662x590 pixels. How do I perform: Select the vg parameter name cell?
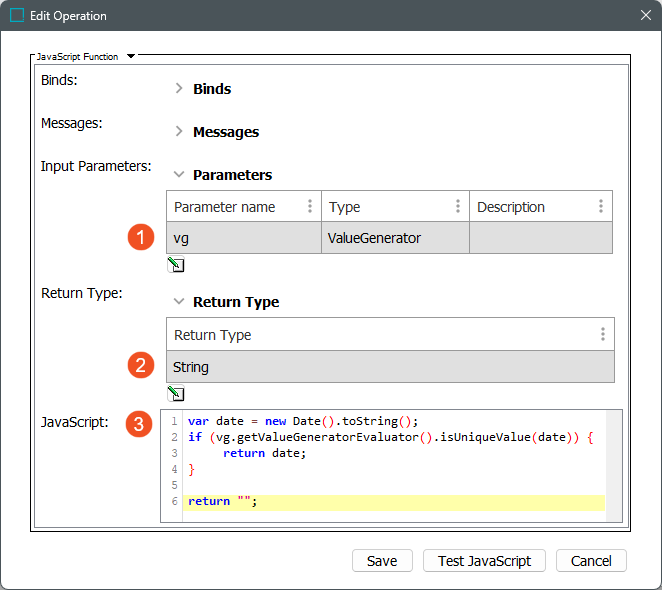point(243,238)
